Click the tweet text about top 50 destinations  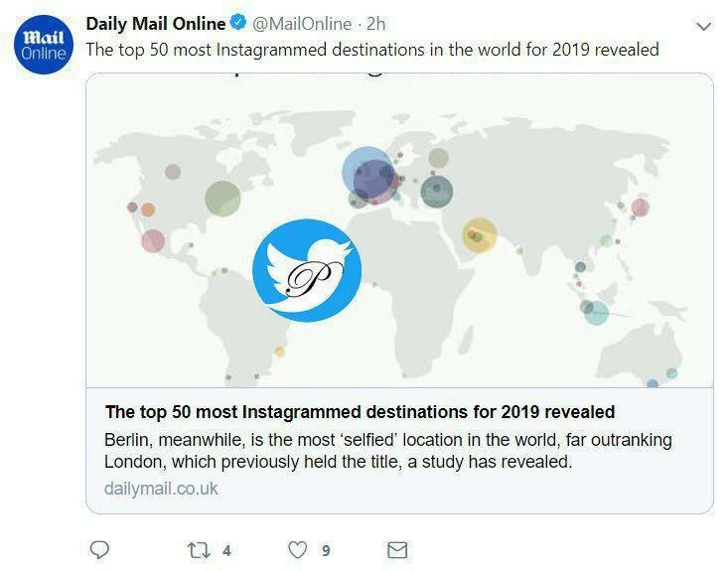pos(372,49)
